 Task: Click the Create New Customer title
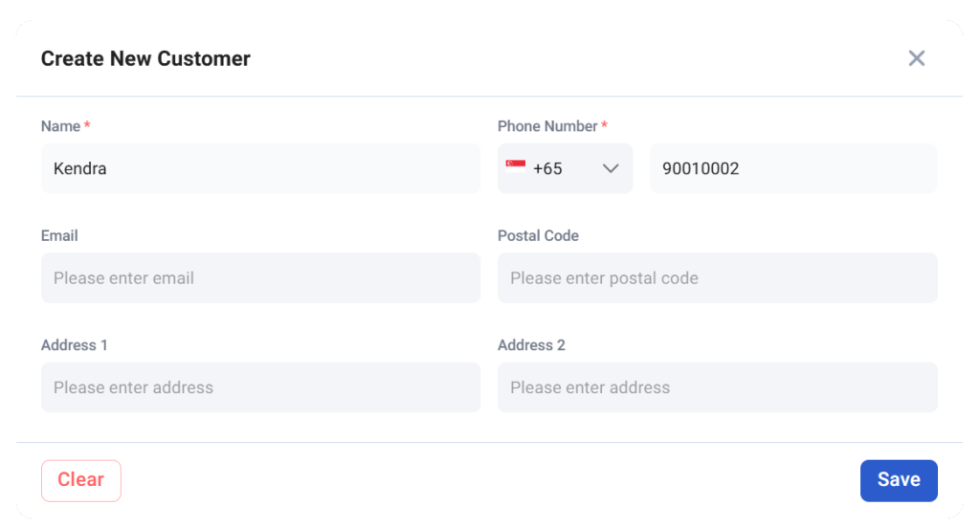click(145, 58)
